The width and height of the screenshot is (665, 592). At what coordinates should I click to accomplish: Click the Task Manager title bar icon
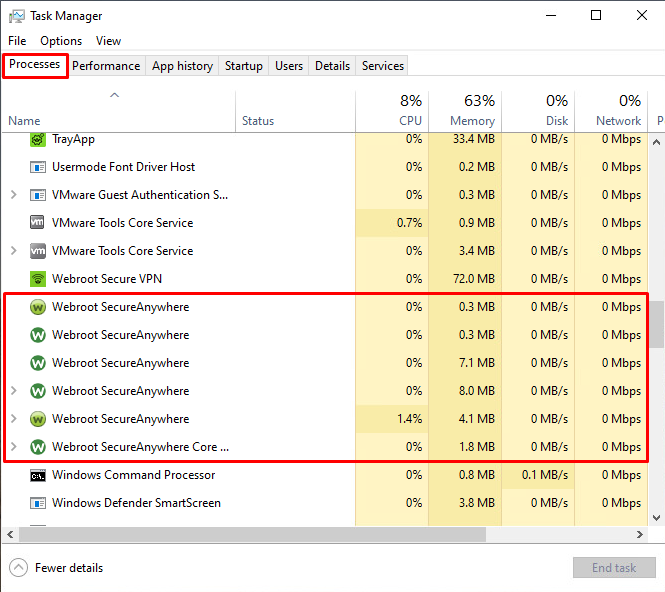coord(17,16)
